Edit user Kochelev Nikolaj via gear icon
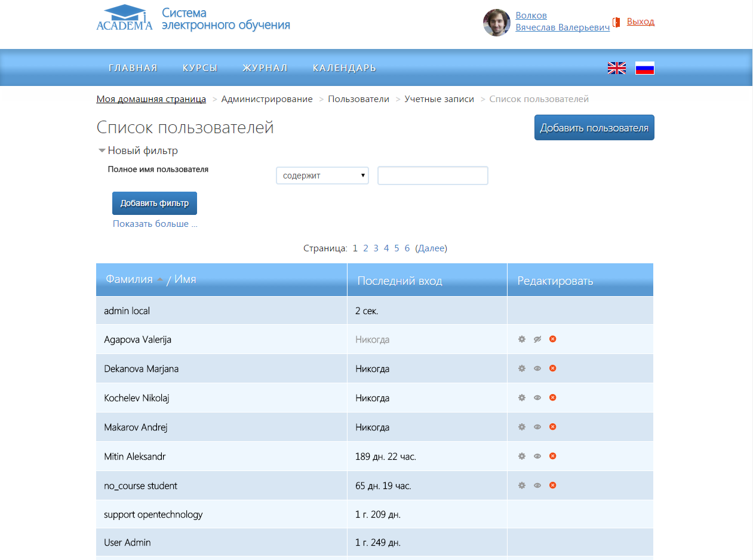This screenshot has width=753, height=560. click(521, 398)
